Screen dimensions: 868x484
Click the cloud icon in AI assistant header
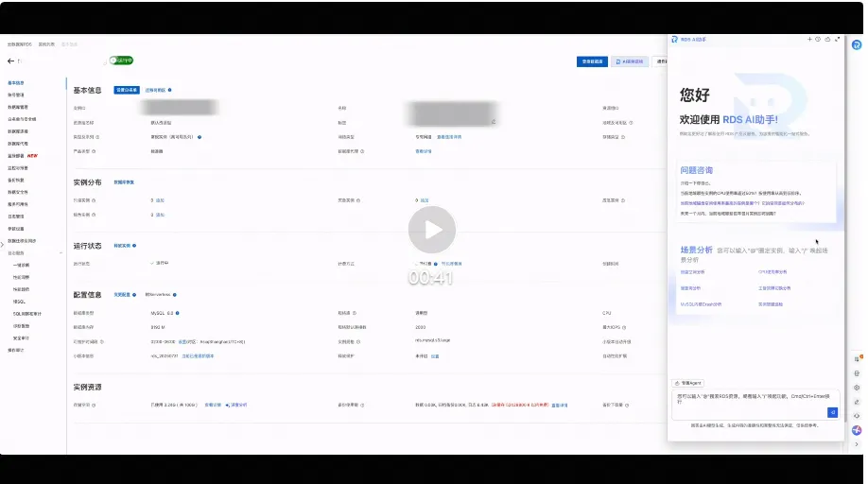click(x=827, y=40)
